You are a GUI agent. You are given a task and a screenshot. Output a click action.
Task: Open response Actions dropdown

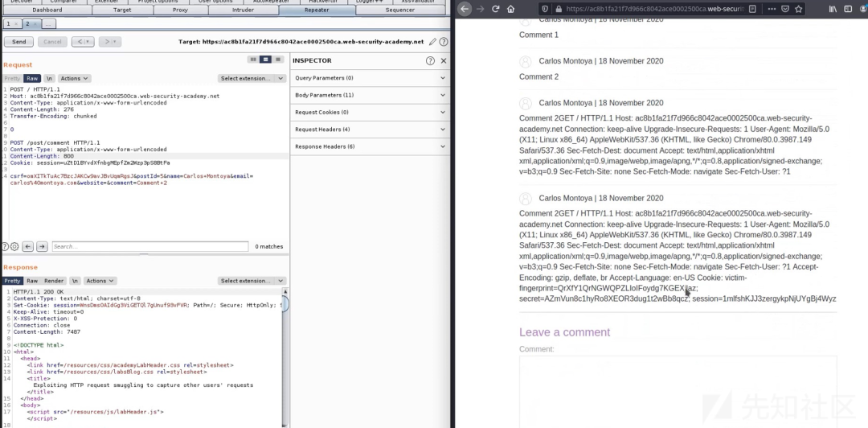(x=100, y=281)
